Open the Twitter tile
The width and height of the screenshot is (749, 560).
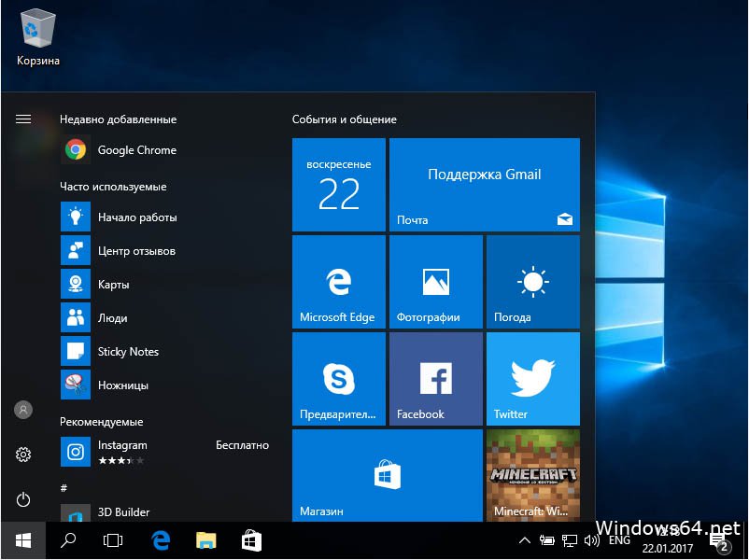533,379
